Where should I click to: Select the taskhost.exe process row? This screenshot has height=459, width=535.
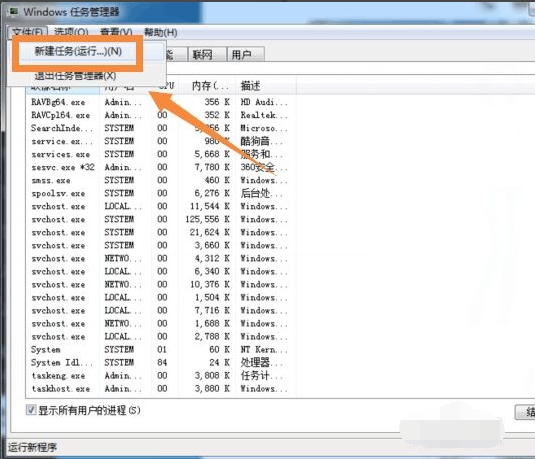tap(161, 388)
